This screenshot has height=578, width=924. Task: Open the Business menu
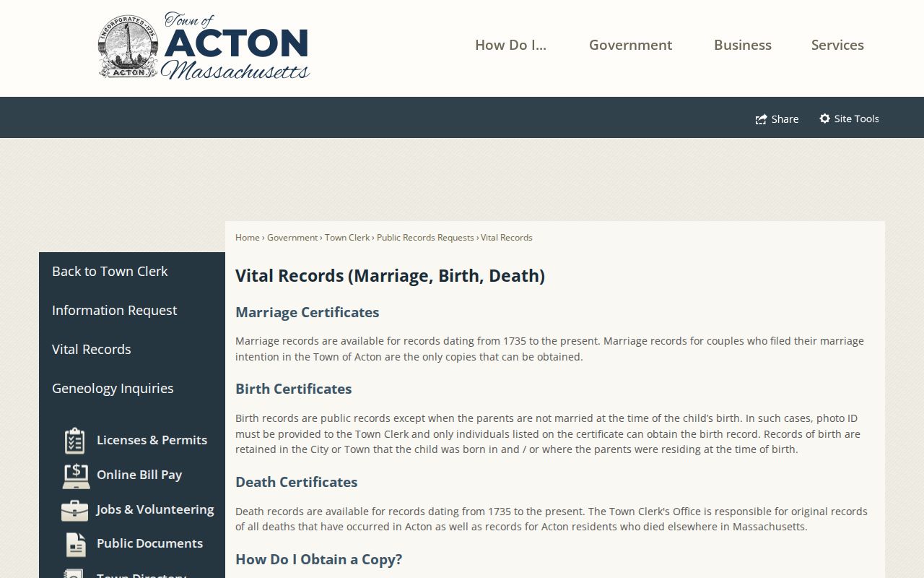(x=743, y=45)
